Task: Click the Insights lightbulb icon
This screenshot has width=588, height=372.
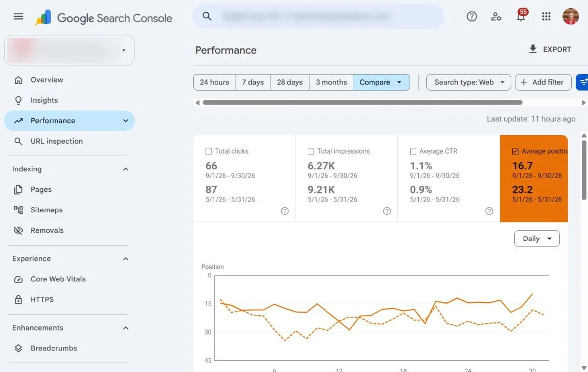Action: point(18,100)
